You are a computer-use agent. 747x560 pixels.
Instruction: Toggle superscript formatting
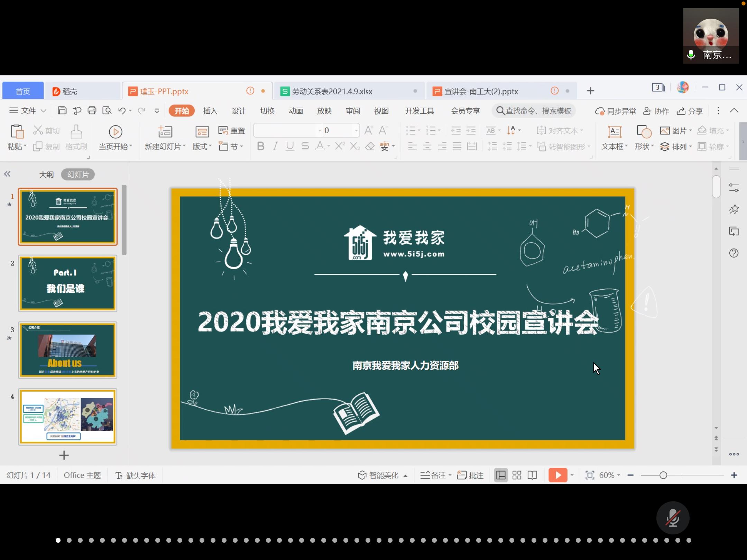340,146
